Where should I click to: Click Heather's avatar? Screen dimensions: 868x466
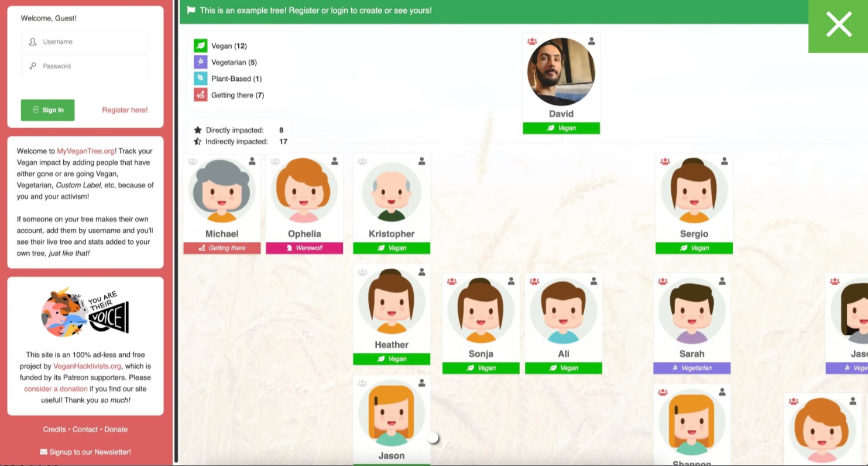pyautogui.click(x=392, y=302)
